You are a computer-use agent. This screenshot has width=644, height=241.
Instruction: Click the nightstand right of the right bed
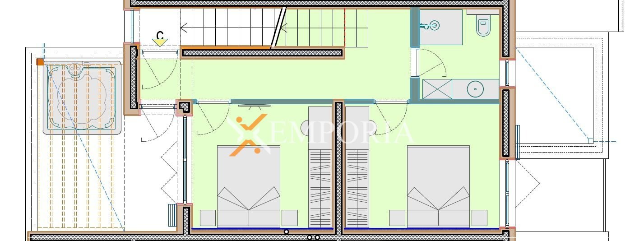pyautogui.click(x=479, y=218)
